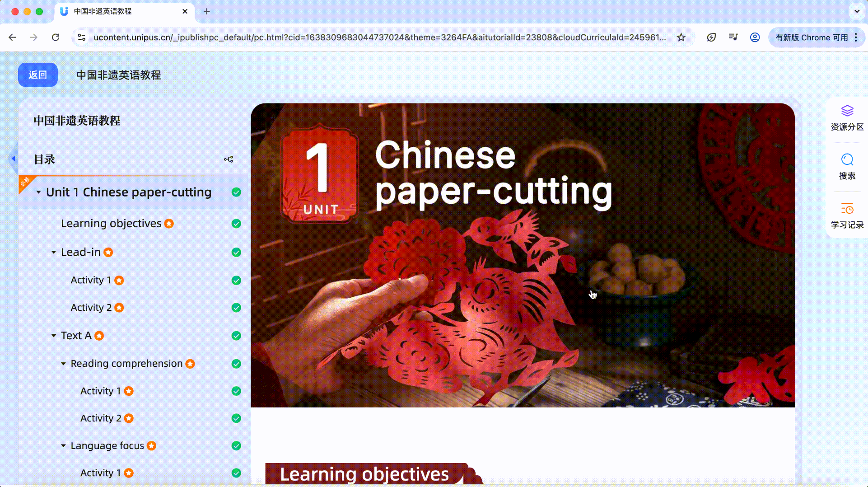
Task: Collapse the Lead-in tree section
Action: tap(54, 252)
